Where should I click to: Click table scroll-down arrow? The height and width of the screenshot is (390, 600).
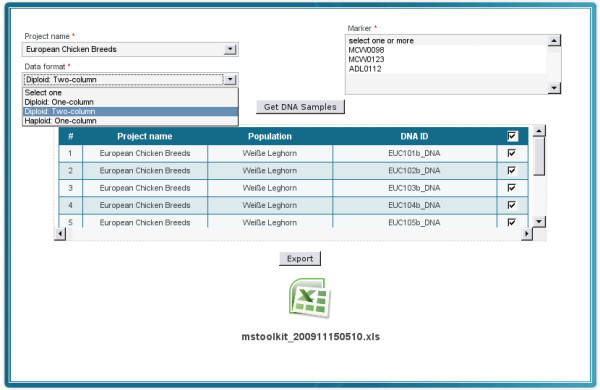(x=539, y=221)
